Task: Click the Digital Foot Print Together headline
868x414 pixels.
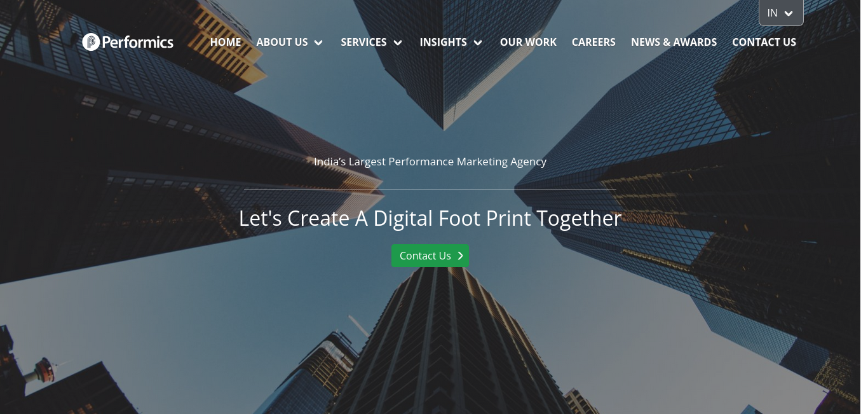Action: pyautogui.click(x=430, y=218)
